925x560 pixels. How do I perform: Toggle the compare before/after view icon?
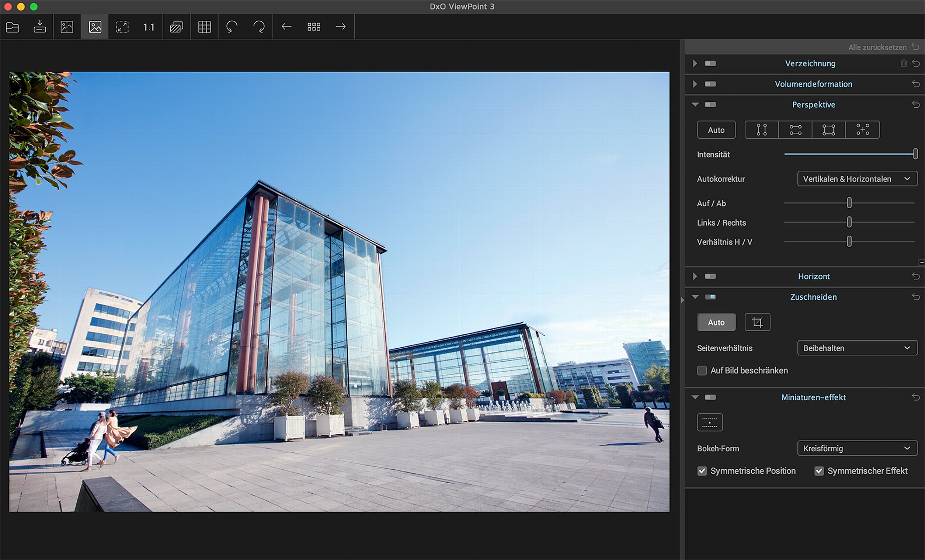(x=67, y=27)
